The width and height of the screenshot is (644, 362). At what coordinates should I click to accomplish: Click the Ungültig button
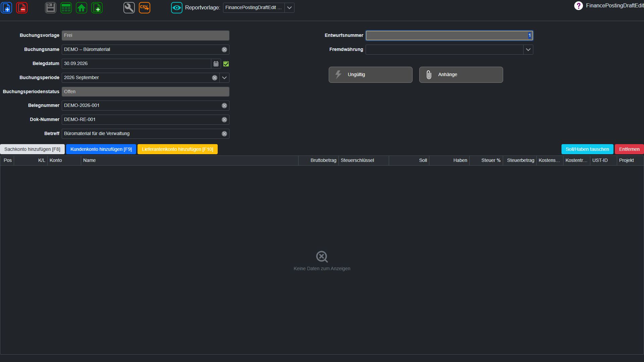pyautogui.click(x=371, y=75)
